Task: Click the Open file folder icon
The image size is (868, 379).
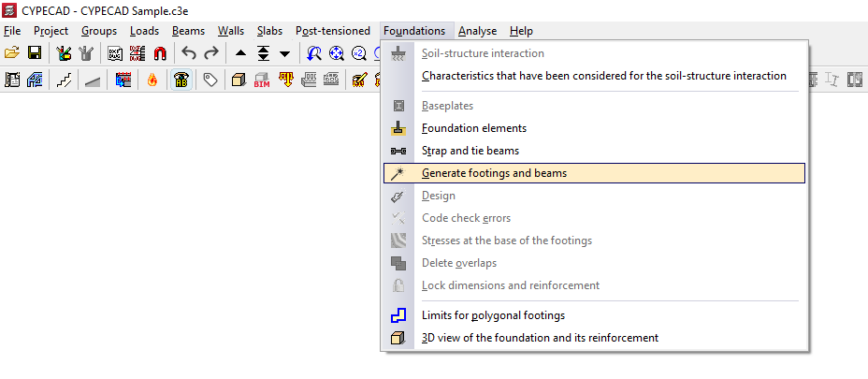Action: (12, 53)
